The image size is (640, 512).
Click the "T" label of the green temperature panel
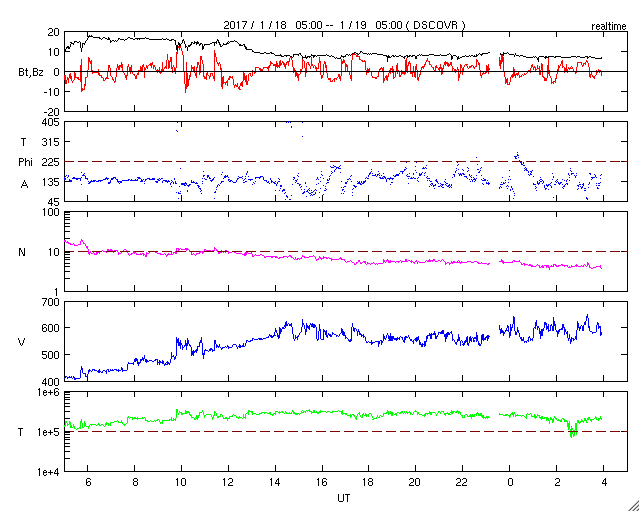coord(20,432)
